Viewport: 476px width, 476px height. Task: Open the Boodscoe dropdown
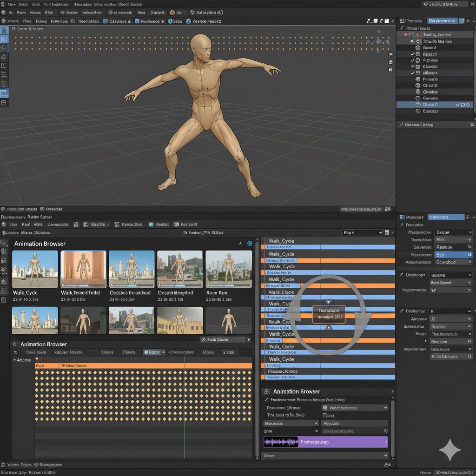[x=451, y=349]
